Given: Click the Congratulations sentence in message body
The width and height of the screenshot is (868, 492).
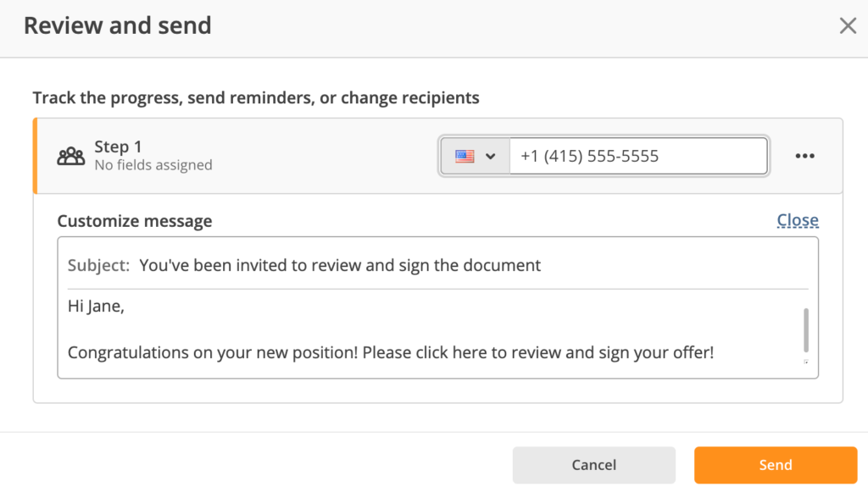Looking at the screenshot, I should pyautogui.click(x=390, y=351).
